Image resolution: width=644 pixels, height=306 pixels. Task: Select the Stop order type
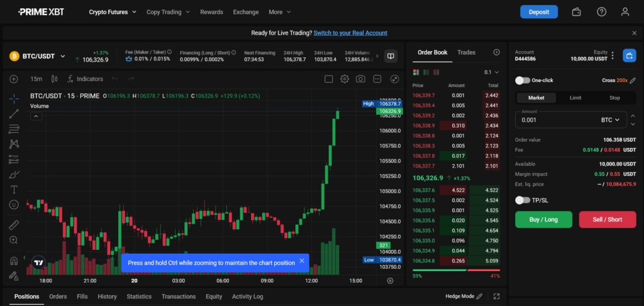click(x=615, y=98)
